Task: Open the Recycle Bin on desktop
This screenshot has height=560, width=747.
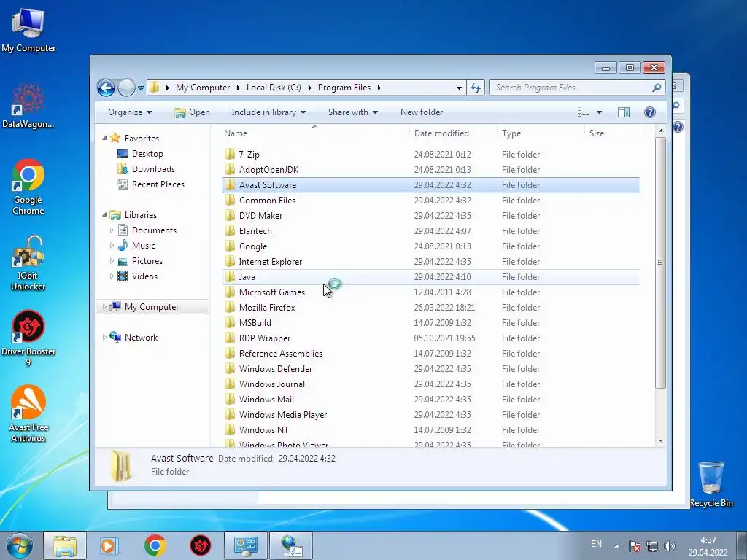Action: coord(711,484)
